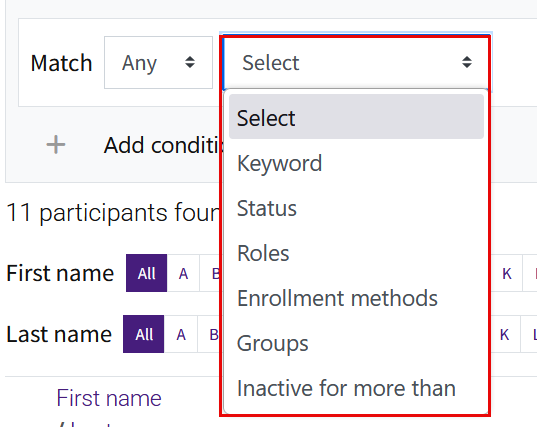Select All in Last name filter

point(143,334)
